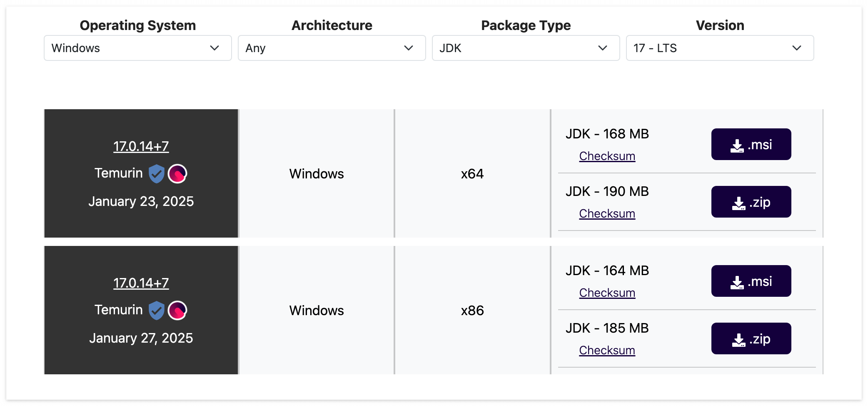Click the x86 architecture cell
This screenshot has width=868, height=406.
point(472,310)
